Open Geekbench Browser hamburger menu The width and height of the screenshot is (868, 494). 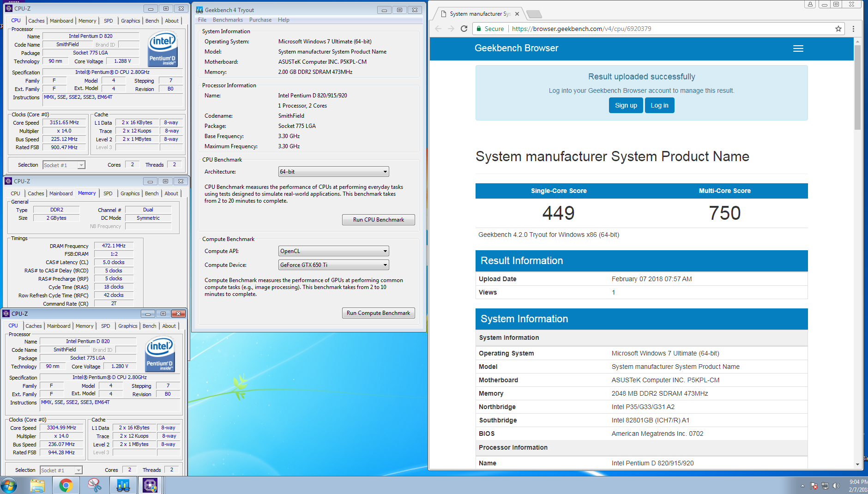(x=798, y=48)
